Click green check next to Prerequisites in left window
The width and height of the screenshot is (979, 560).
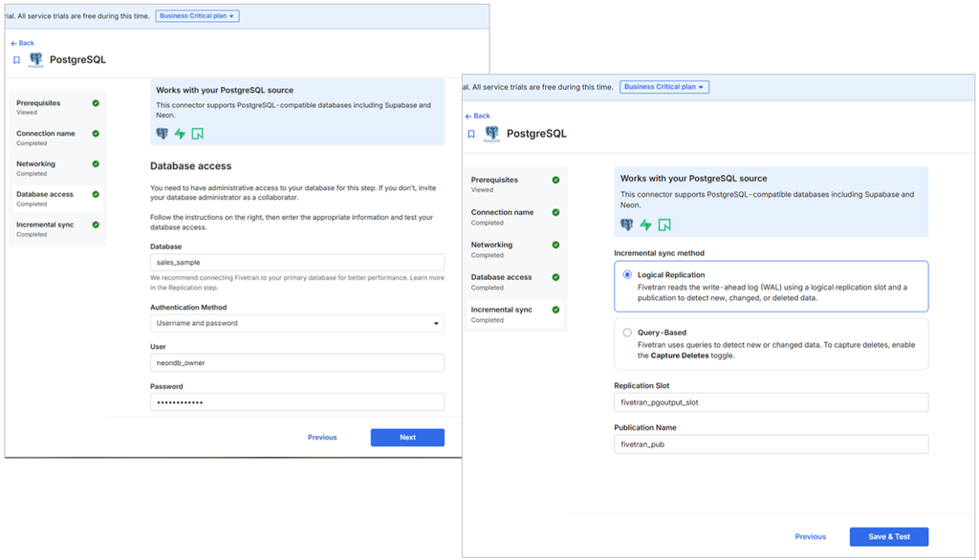point(96,103)
